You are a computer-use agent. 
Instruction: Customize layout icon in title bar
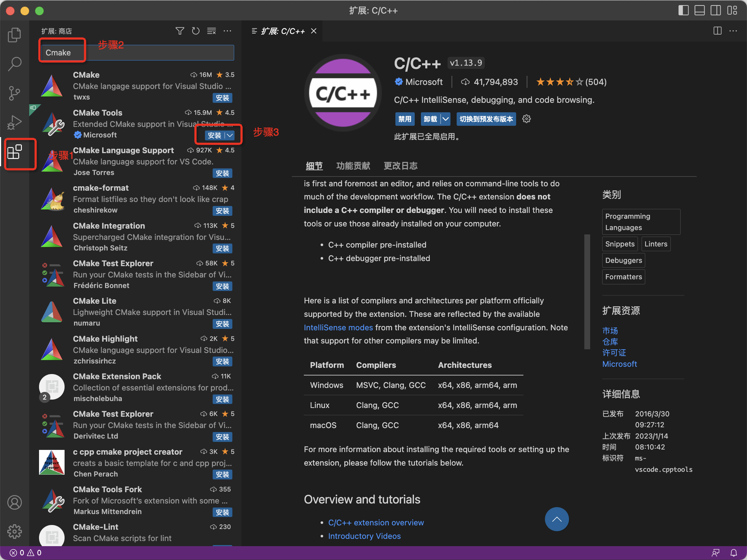732,10
